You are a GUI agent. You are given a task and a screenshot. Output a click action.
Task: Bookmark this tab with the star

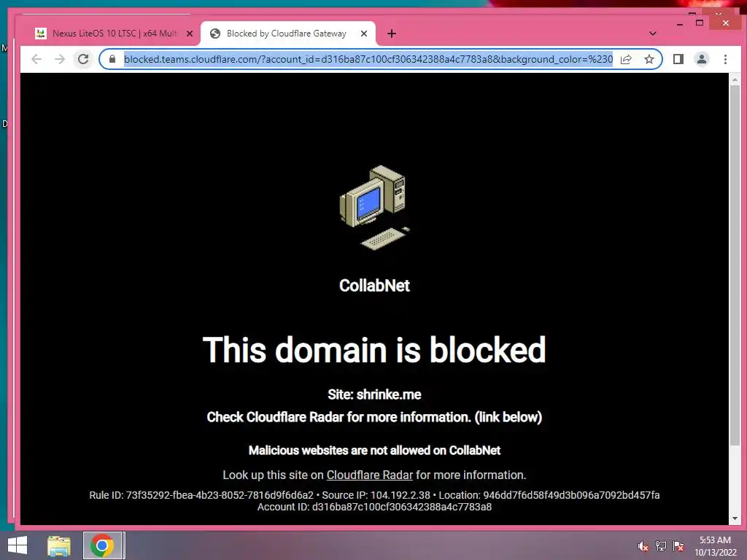[x=649, y=59]
